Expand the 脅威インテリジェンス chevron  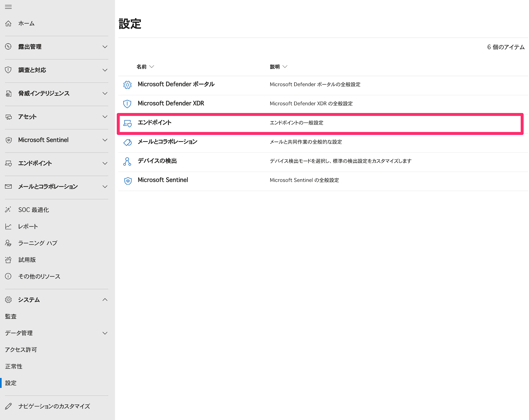click(105, 93)
